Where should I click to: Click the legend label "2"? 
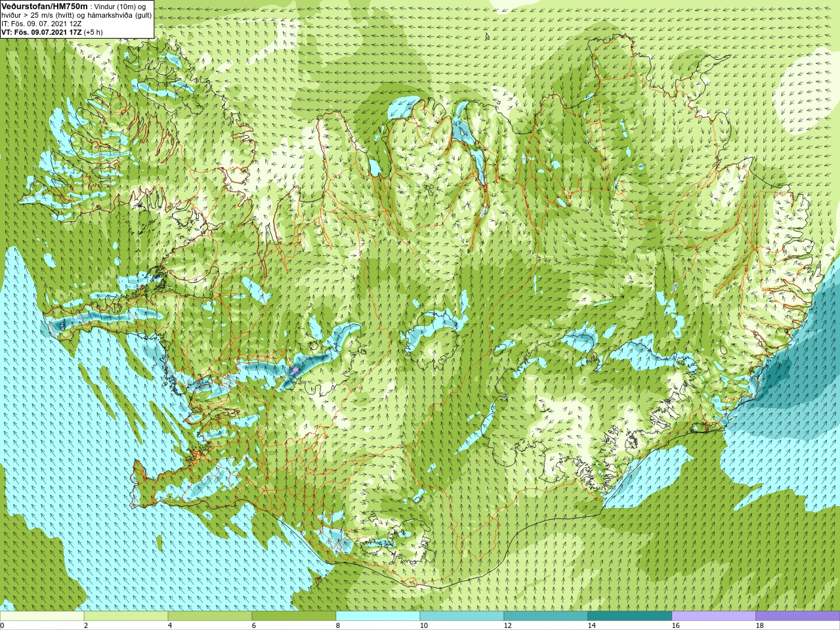86,626
